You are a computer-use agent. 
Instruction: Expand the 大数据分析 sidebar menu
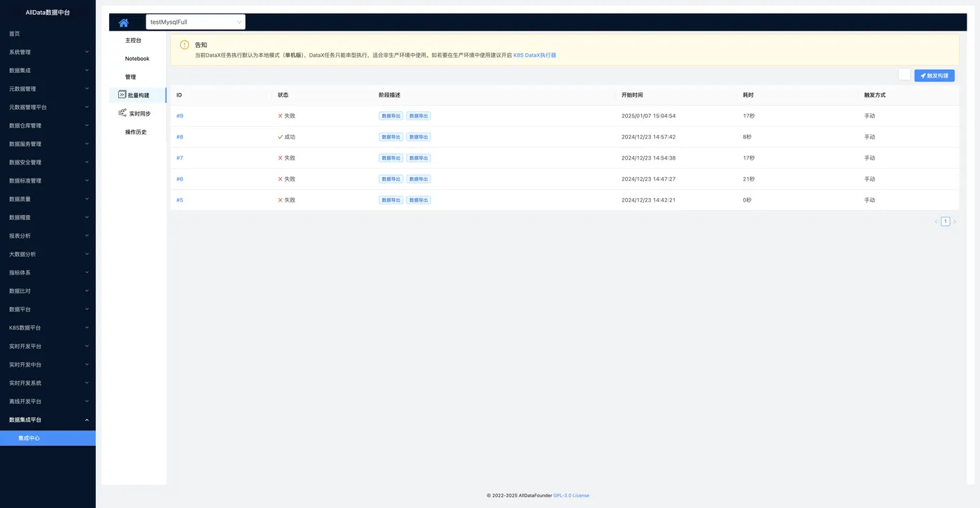tap(48, 254)
